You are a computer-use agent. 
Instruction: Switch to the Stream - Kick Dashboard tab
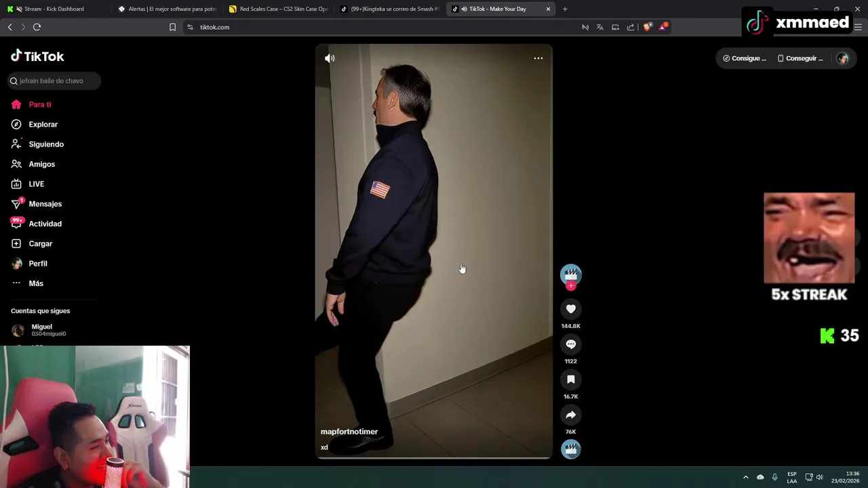click(54, 9)
